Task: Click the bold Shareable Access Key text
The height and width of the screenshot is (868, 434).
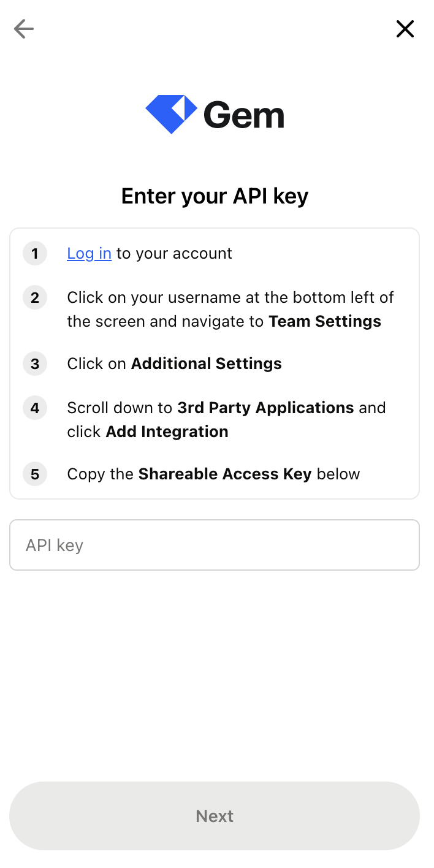Action: coord(225,474)
